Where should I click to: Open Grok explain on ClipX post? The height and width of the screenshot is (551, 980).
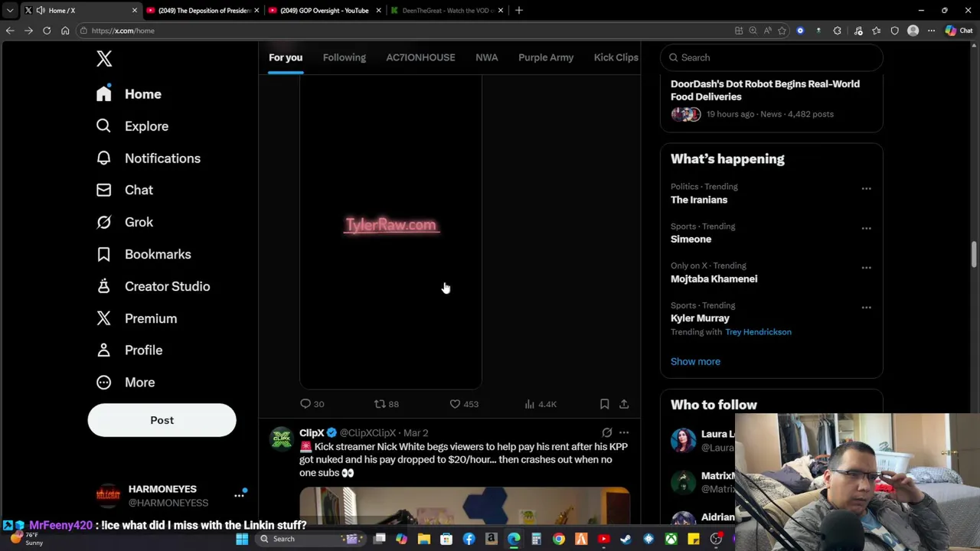coord(606,433)
